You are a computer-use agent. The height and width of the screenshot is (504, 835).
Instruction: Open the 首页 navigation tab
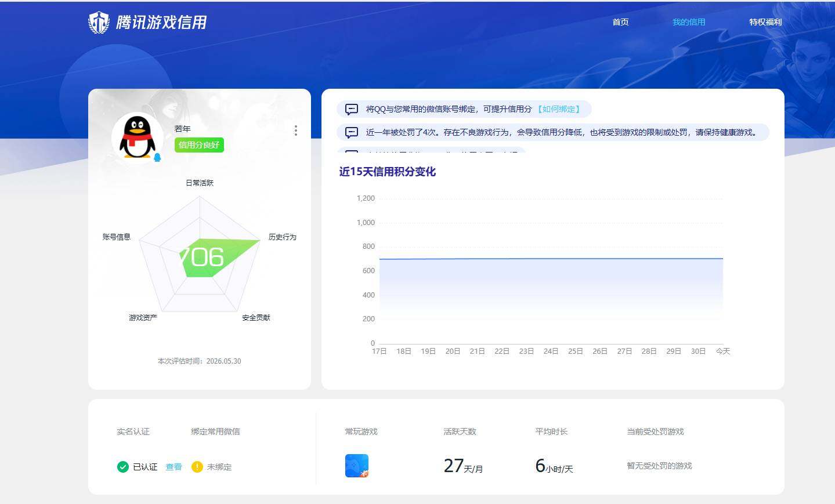point(620,22)
